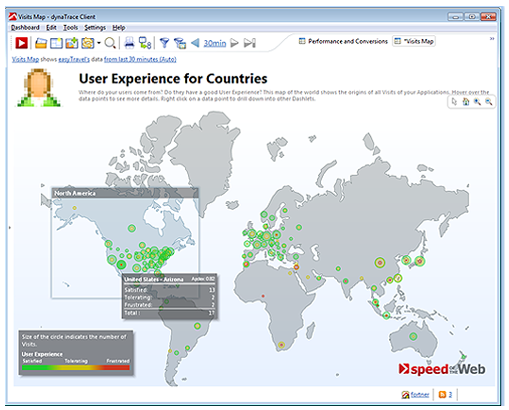Image resolution: width=509 pixels, height=410 pixels.
Task: Jump to latest timeframe skip-end icon
Action: [249, 43]
